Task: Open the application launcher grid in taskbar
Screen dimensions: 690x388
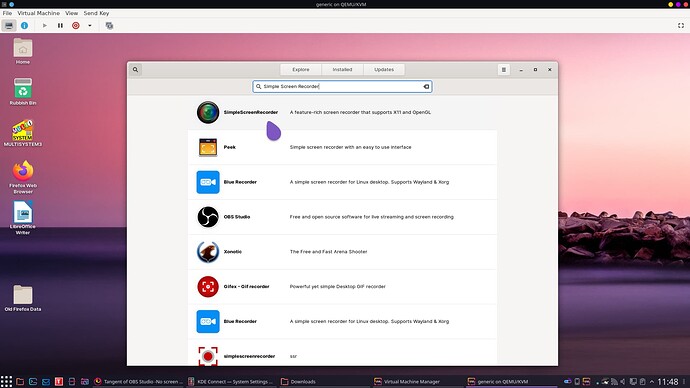Action: coord(6,381)
